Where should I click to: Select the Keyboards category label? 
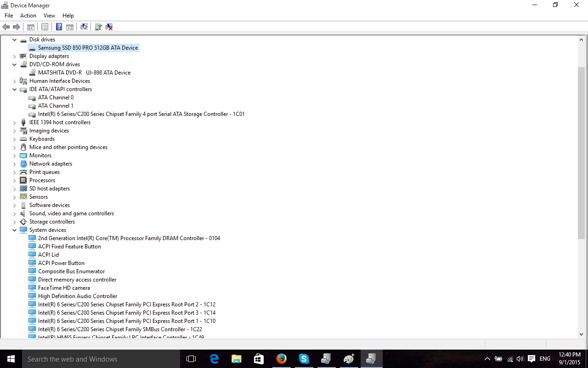point(42,139)
